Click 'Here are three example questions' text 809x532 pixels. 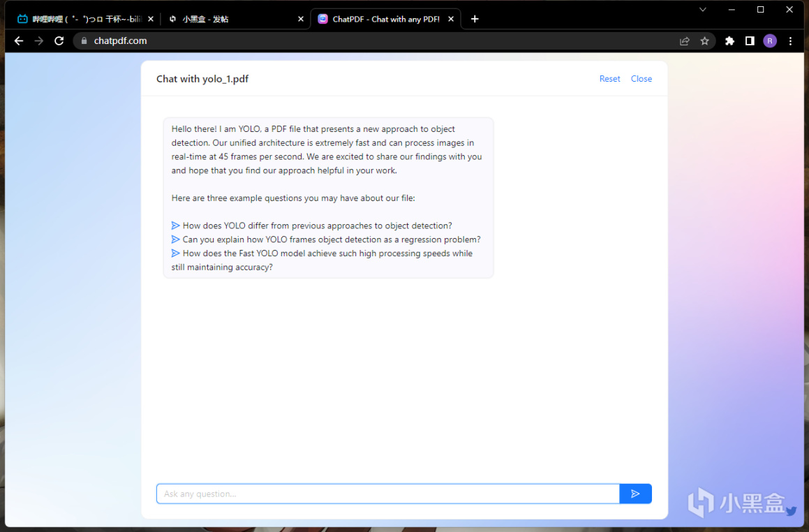point(293,198)
